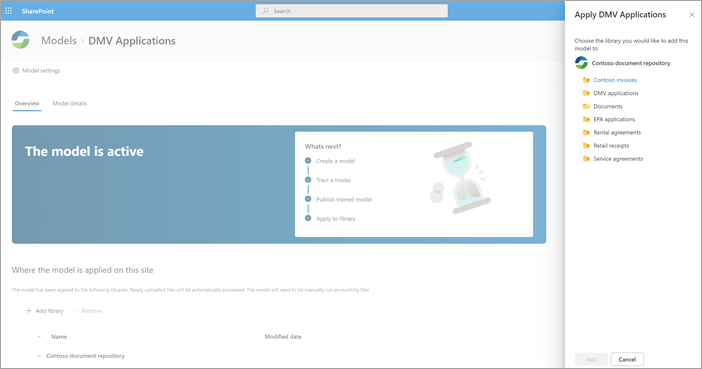Click the DMV applications folder icon
This screenshot has width=702, height=369.
[586, 93]
